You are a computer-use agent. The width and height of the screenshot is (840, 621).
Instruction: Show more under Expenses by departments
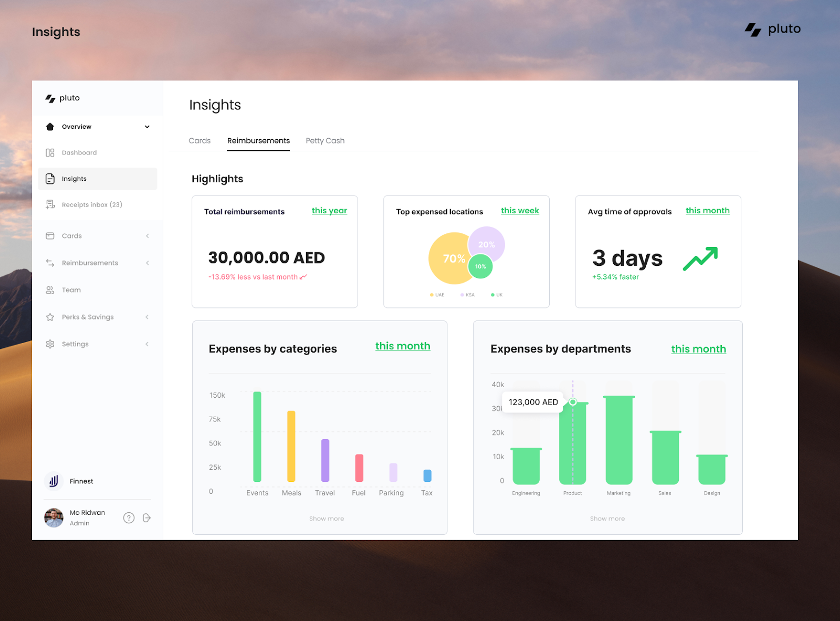pos(607,519)
